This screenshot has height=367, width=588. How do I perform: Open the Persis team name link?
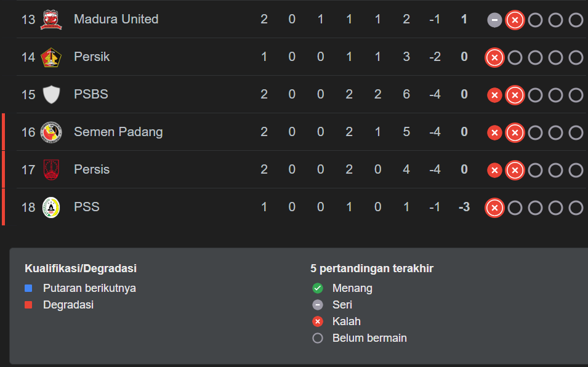[92, 169]
